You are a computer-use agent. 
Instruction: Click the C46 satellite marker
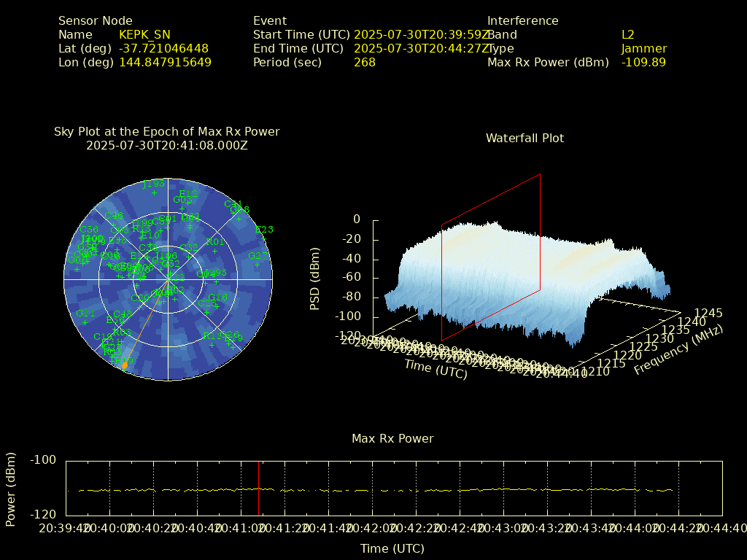tap(114, 225)
